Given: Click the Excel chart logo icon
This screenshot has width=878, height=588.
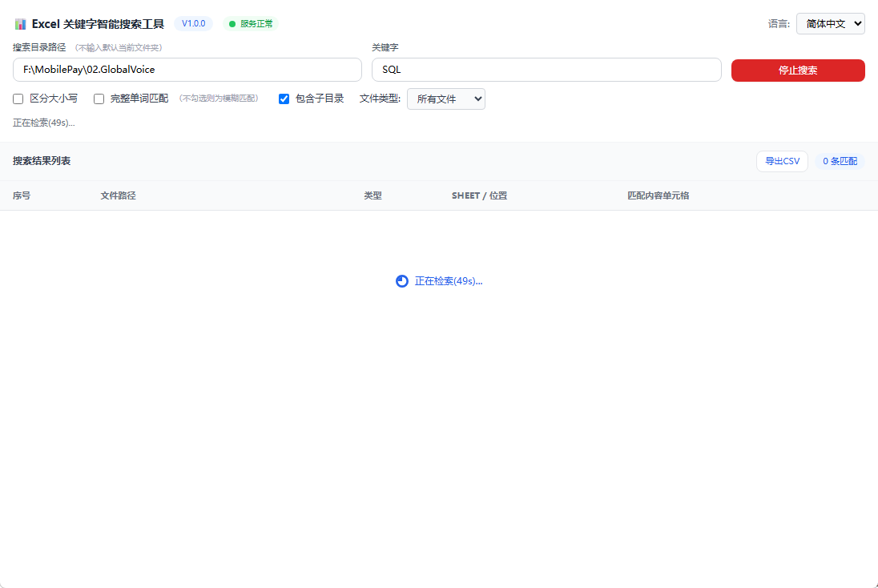Looking at the screenshot, I should (21, 24).
